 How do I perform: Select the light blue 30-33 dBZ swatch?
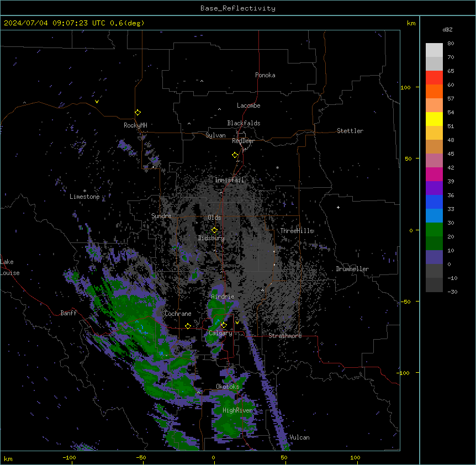point(434,216)
